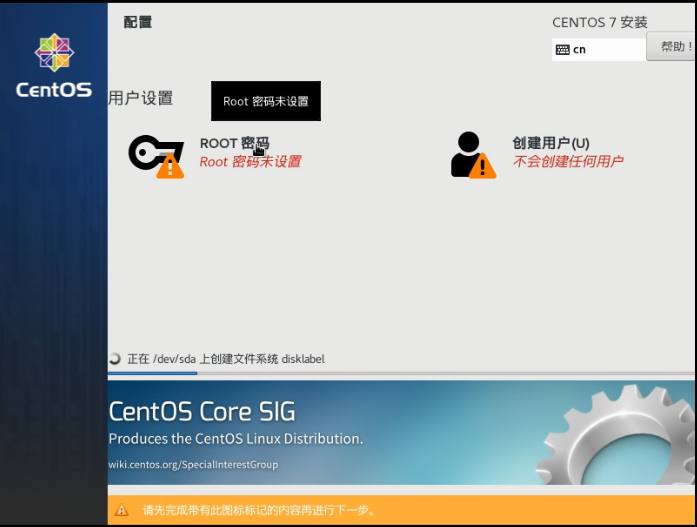Click the installation progress bar

tap(402, 373)
